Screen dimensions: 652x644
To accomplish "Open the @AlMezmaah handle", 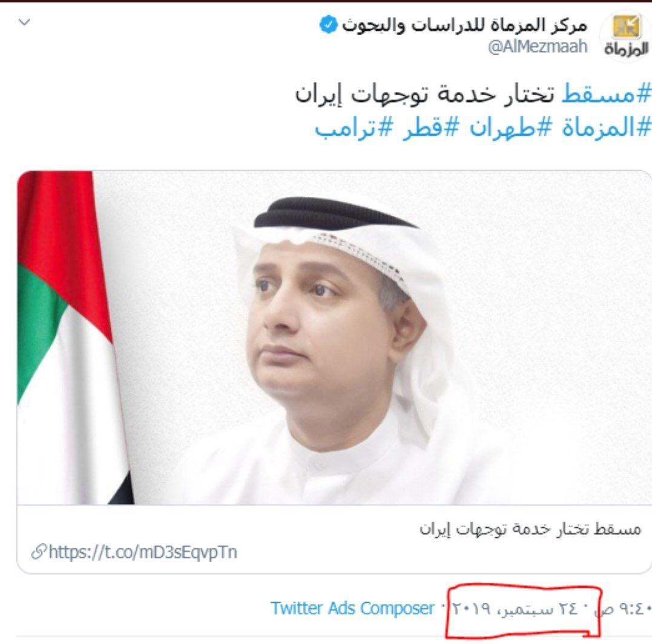I will click(x=538, y=47).
